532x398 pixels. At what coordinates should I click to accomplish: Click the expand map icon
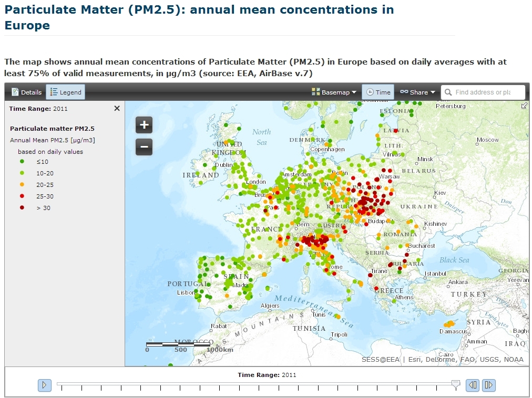[524, 106]
